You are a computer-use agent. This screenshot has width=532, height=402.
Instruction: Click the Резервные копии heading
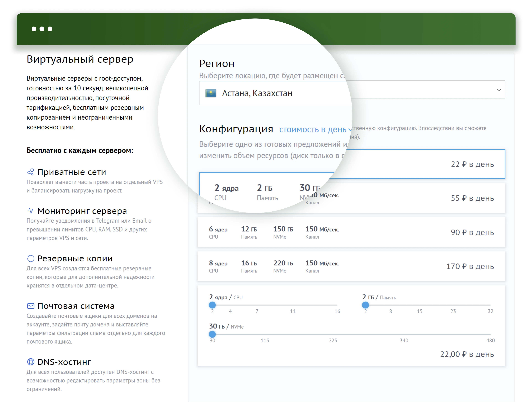point(75,258)
